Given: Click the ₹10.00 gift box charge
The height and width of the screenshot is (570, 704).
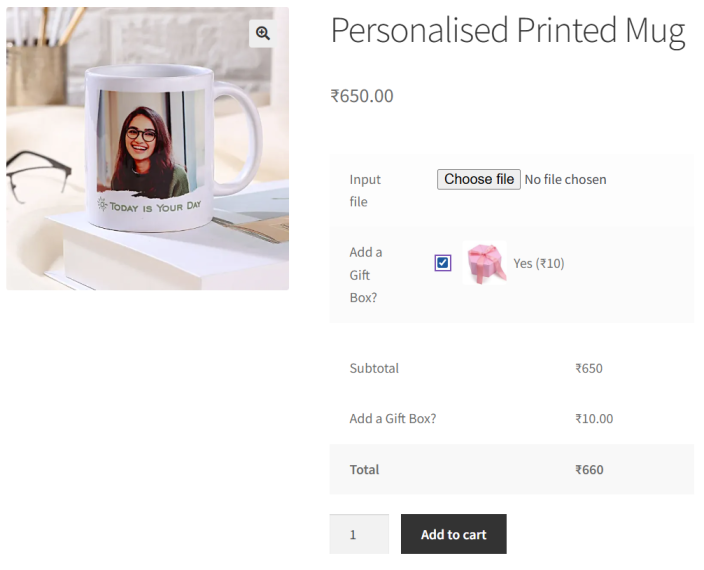Looking at the screenshot, I should coord(594,419).
